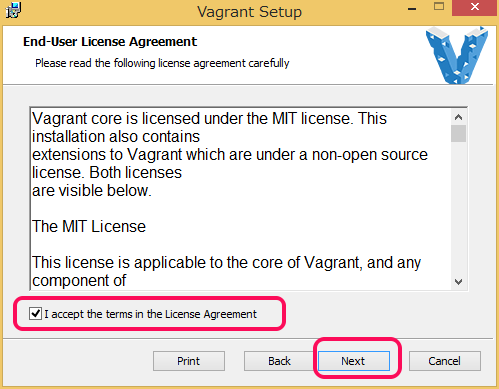Click Next to continue installation
The image size is (499, 389).
[354, 361]
